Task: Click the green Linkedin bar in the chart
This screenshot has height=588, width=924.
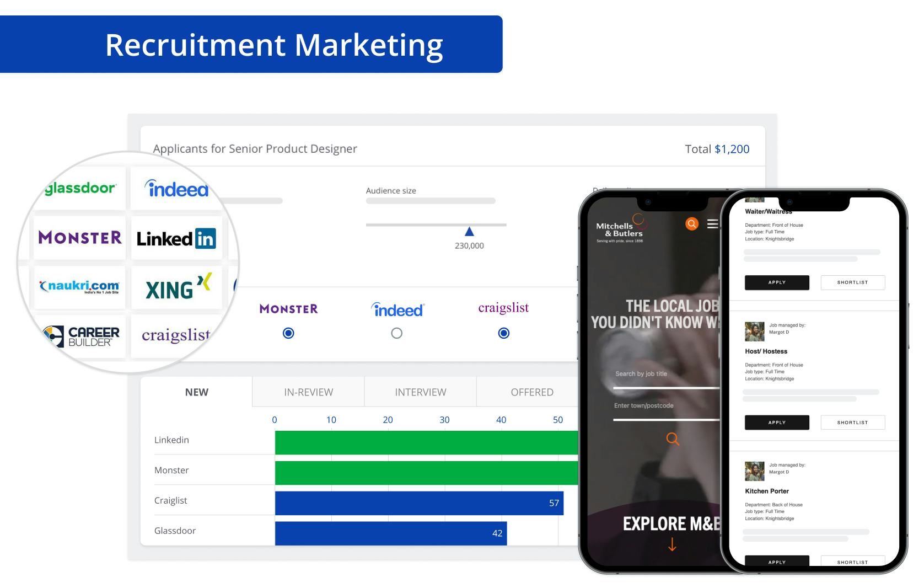Action: [427, 442]
